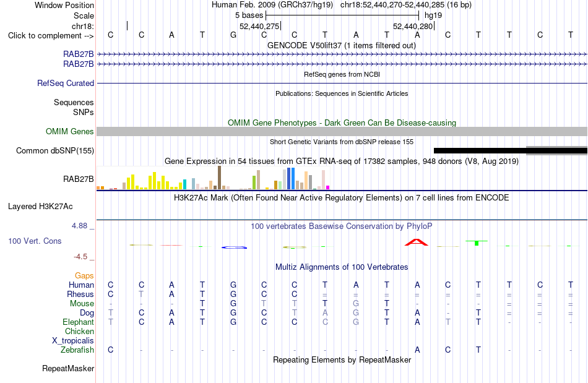
Task: Click the 'Human Feb. 2009 (GRCh37/hg19)' assembly text
Action: pos(272,5)
